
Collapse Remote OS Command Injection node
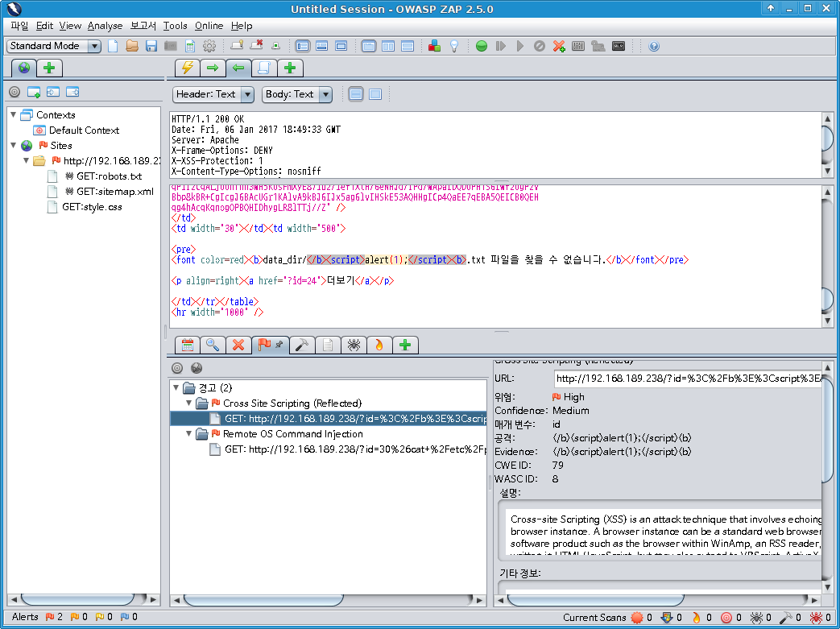click(188, 433)
